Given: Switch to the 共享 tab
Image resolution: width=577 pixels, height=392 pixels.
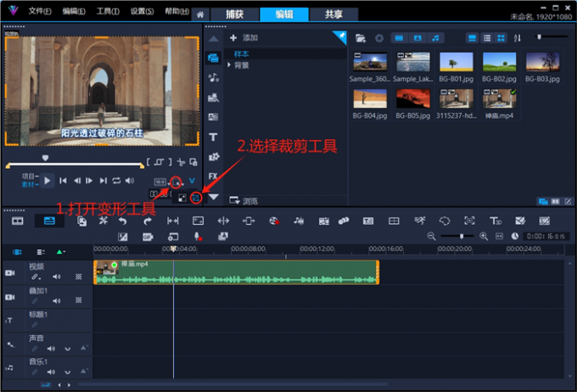Looking at the screenshot, I should click(x=322, y=14).
